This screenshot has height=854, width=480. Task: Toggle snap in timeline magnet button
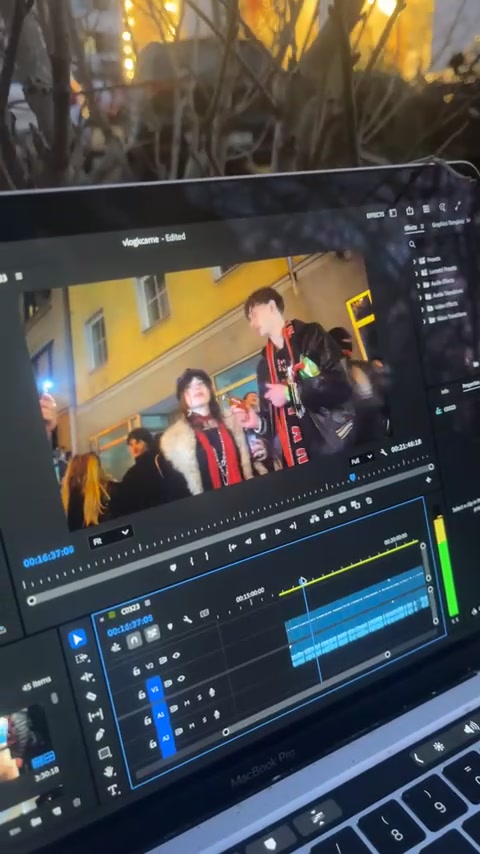(x=134, y=641)
